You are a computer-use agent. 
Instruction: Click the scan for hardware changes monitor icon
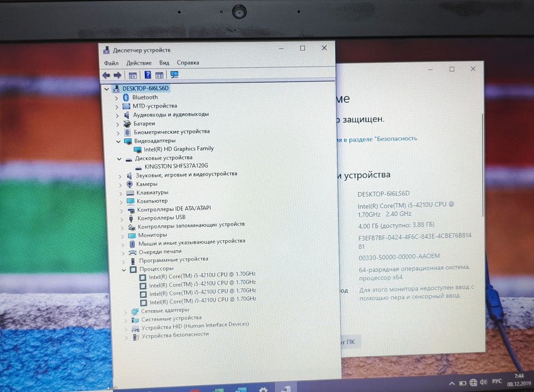174,75
